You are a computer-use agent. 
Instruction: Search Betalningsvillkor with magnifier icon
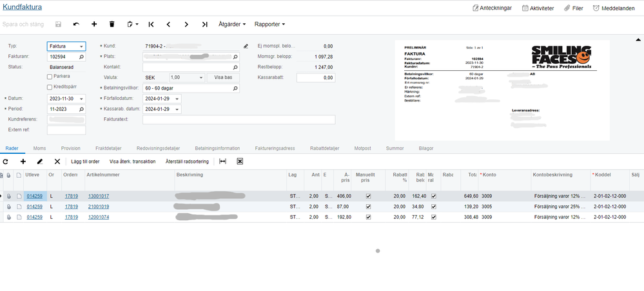click(x=235, y=88)
